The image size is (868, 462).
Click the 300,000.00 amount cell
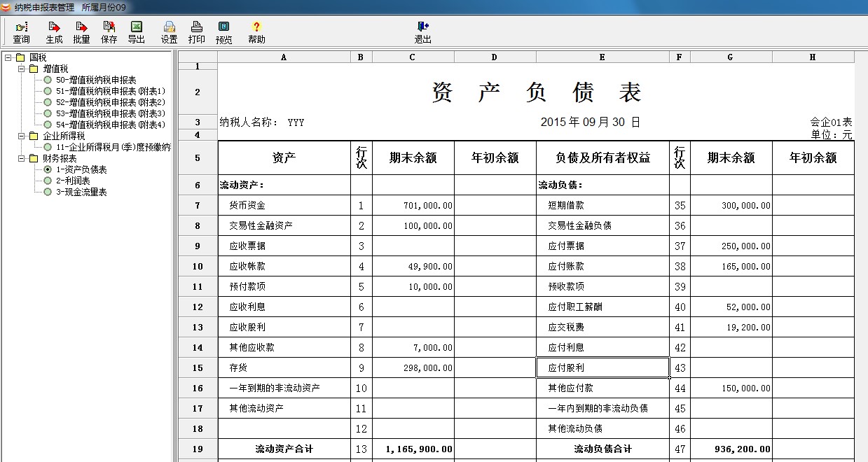click(731, 205)
